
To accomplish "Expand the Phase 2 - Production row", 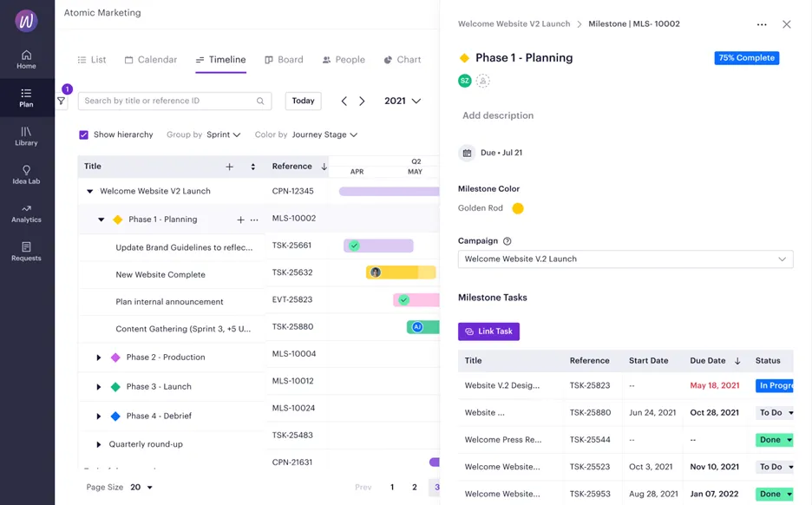I will tap(98, 357).
